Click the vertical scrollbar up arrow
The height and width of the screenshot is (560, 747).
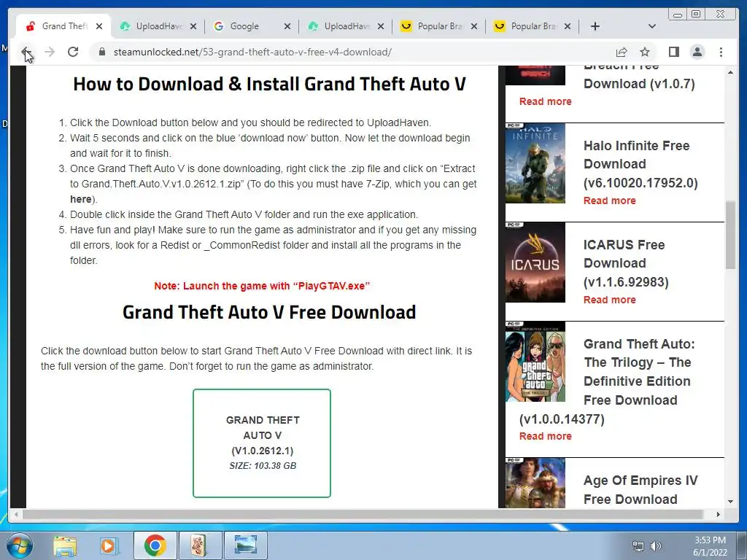730,72
